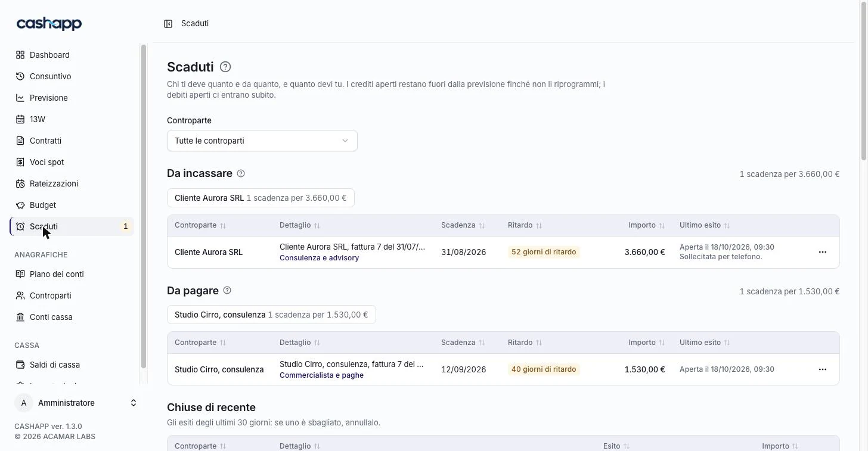Click the Dashboard sidebar icon
Viewport: 868px width, 451px height.
click(20, 55)
